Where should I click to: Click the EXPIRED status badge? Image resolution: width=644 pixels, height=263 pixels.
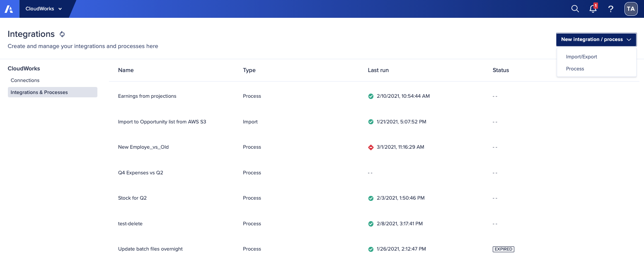coord(503,249)
